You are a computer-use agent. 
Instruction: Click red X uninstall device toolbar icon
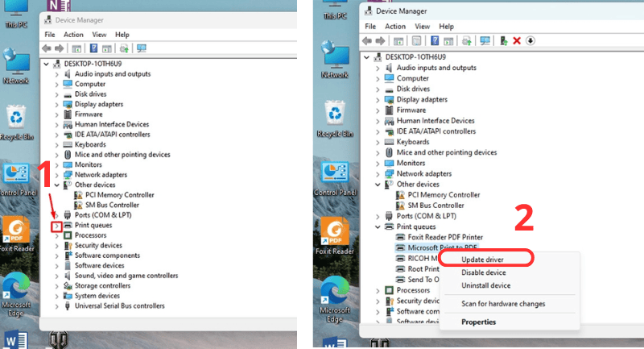tap(517, 40)
